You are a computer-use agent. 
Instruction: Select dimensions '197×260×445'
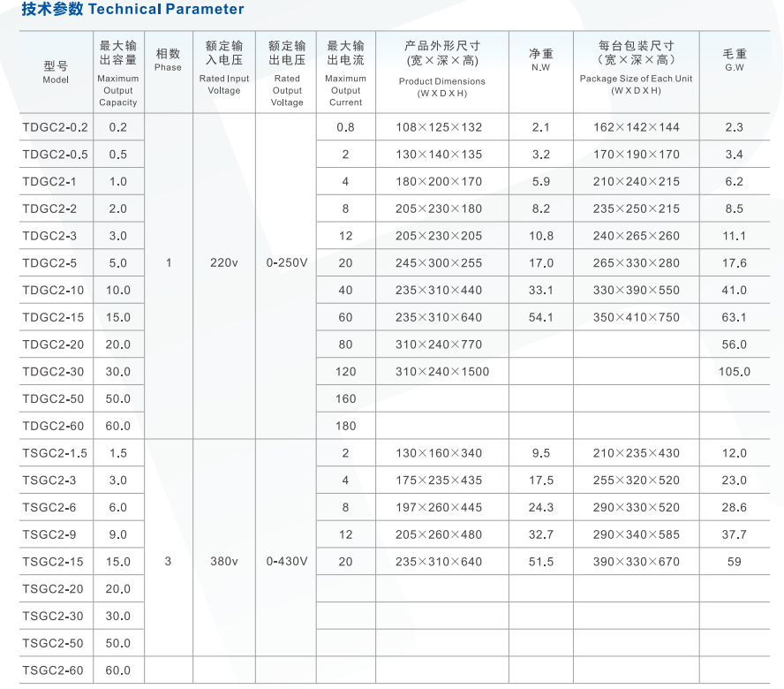439,507
